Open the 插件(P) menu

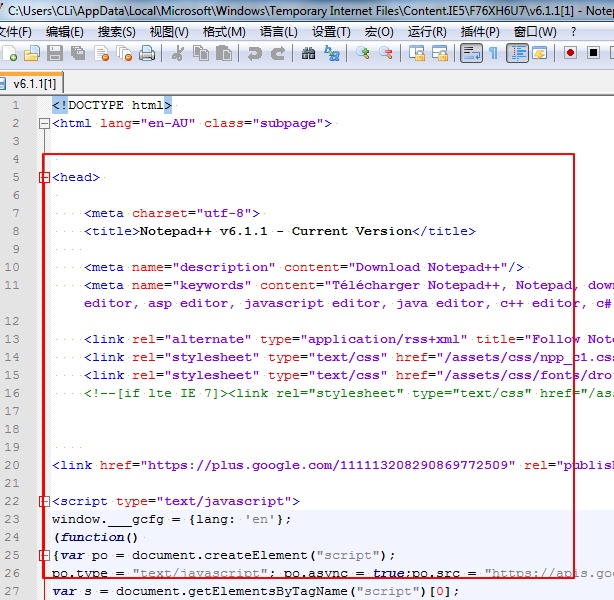480,31
